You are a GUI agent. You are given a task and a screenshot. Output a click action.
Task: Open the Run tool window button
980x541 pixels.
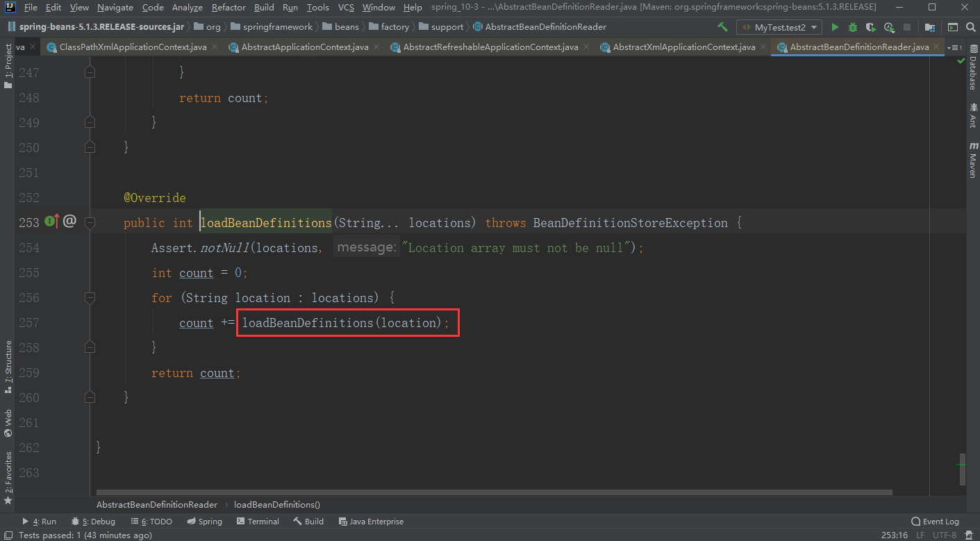pos(40,521)
